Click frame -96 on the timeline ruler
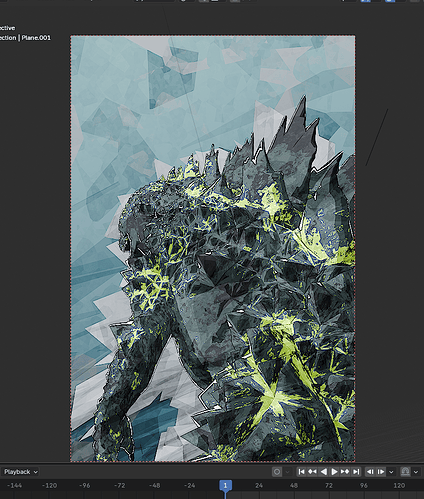This screenshot has width=424, height=499. (85, 485)
